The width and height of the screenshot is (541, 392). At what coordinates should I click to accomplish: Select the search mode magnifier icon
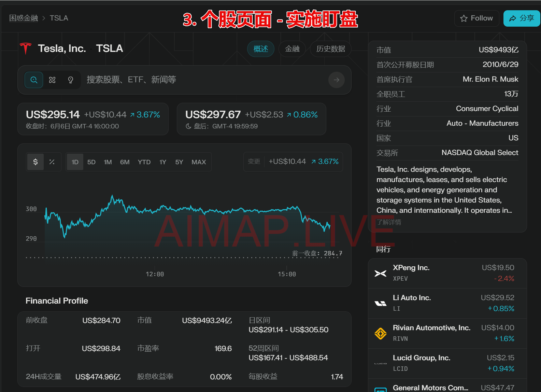34,80
